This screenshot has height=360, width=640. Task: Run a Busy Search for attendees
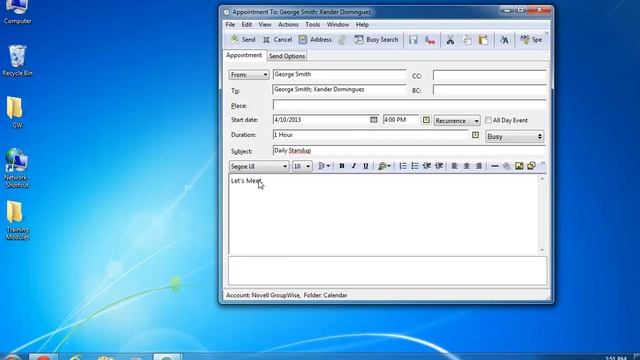click(376, 40)
